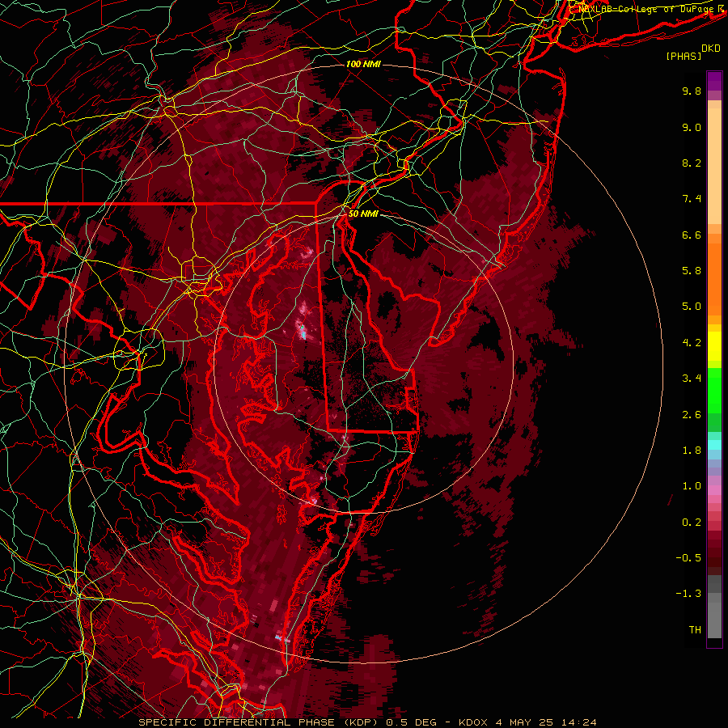
Task: Click the -0.5 value on the color scale
Action: pyautogui.click(x=688, y=558)
